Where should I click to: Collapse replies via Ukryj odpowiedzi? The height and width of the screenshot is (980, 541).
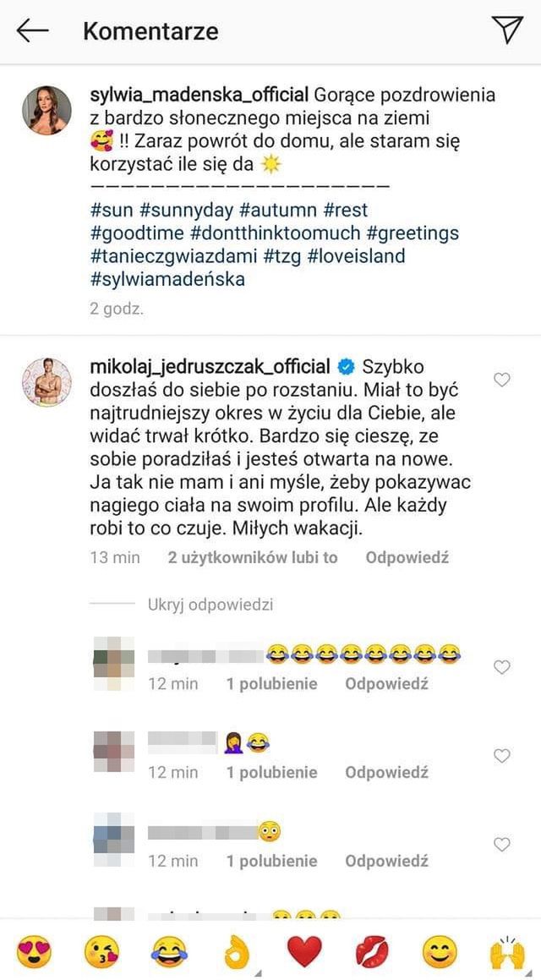(x=210, y=605)
